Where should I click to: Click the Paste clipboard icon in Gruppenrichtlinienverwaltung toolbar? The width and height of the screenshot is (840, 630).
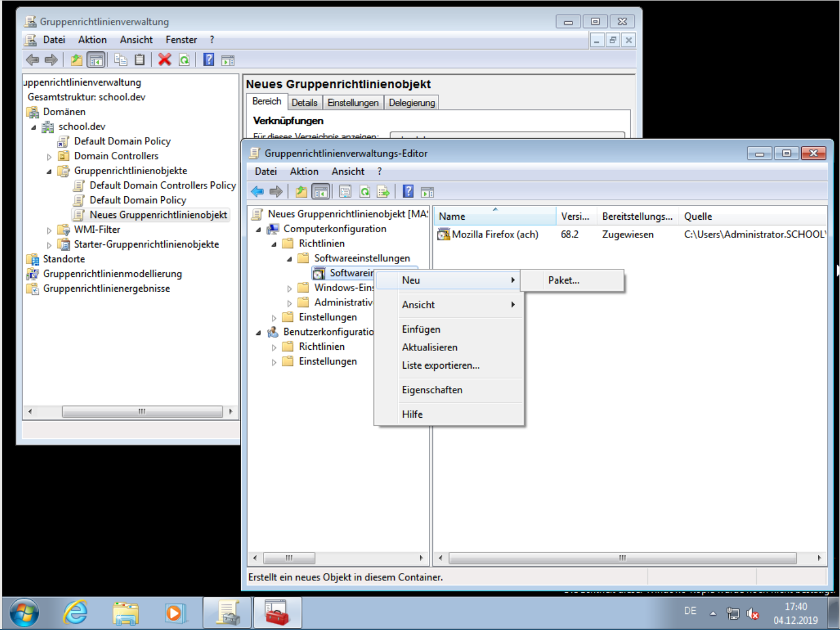coord(140,60)
